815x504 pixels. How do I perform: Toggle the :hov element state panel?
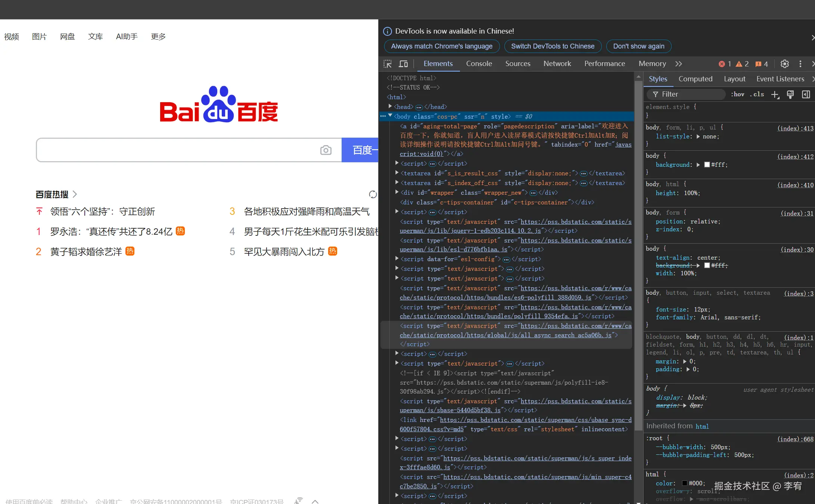click(738, 94)
